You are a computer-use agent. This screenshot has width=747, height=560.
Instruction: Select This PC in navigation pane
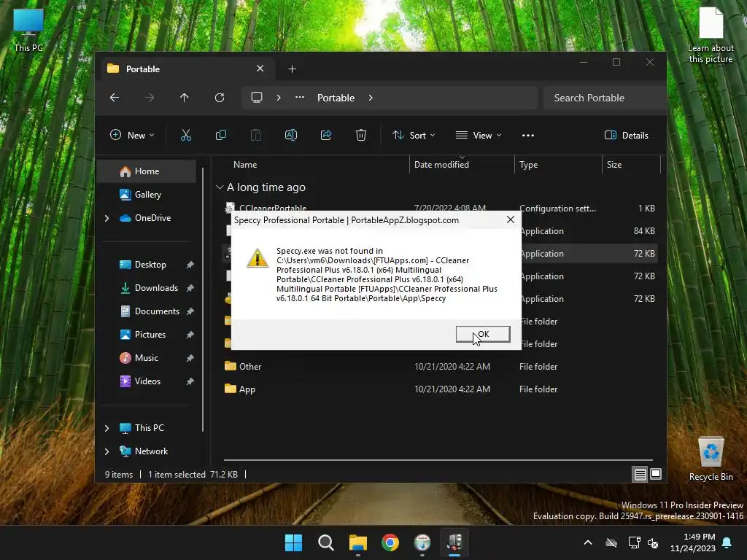point(149,427)
